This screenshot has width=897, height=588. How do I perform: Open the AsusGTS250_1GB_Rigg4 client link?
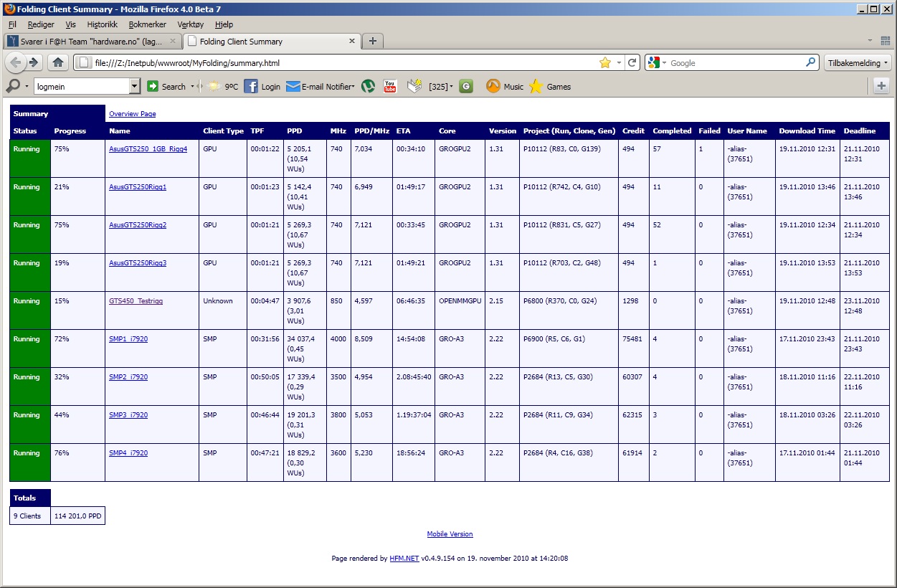click(x=148, y=149)
